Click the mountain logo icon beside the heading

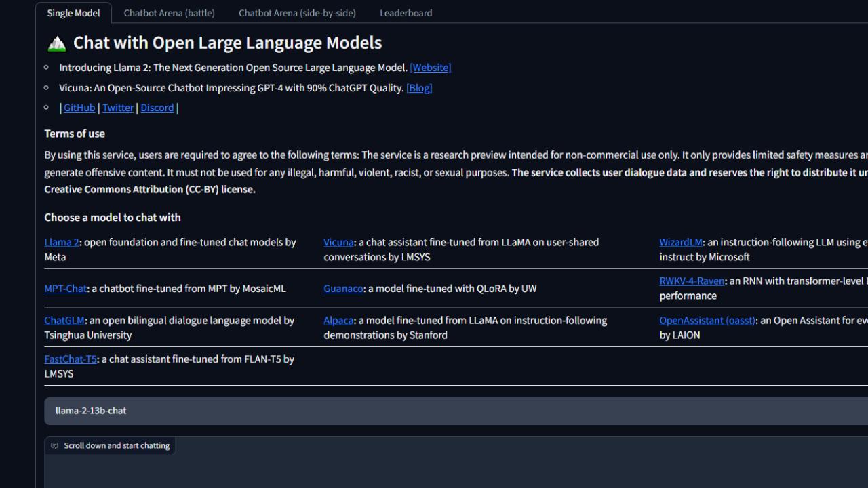pos(57,43)
